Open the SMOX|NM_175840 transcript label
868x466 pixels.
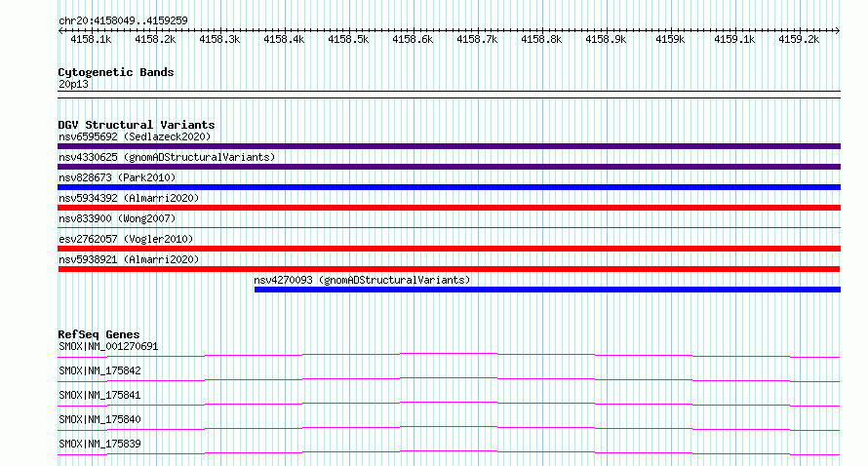click(99, 419)
